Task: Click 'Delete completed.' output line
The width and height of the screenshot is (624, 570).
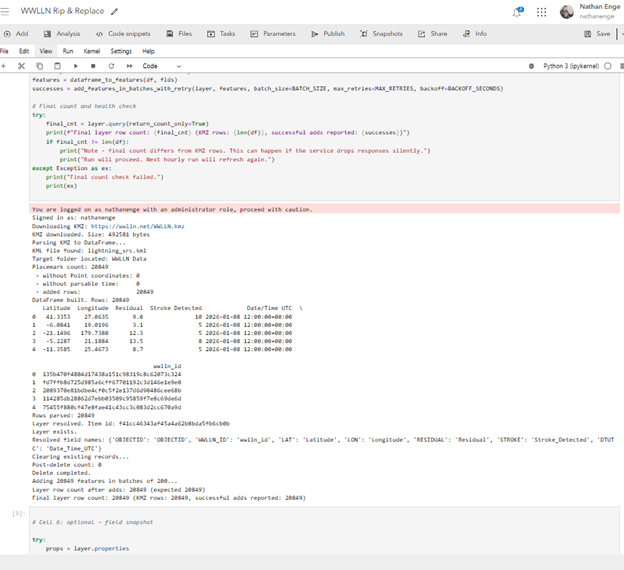Action: 61,473
